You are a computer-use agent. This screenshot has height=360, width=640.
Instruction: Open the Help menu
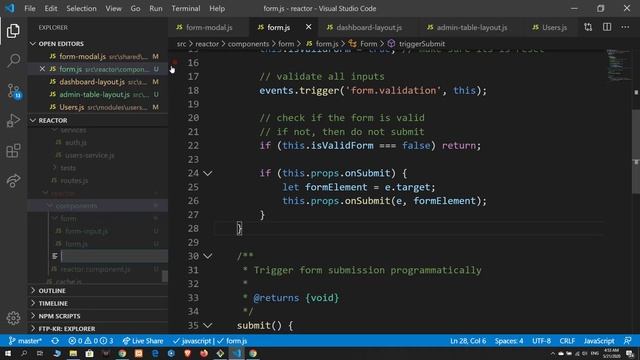pyautogui.click(x=217, y=8)
